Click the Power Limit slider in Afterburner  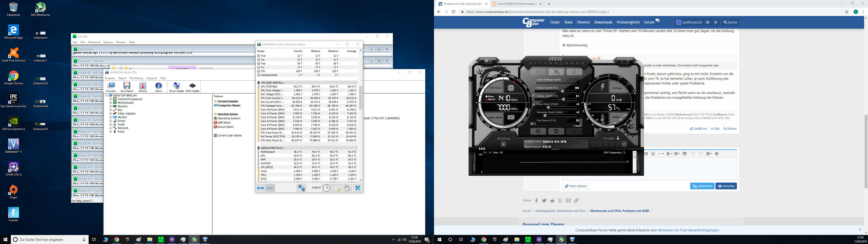[x=562, y=91]
